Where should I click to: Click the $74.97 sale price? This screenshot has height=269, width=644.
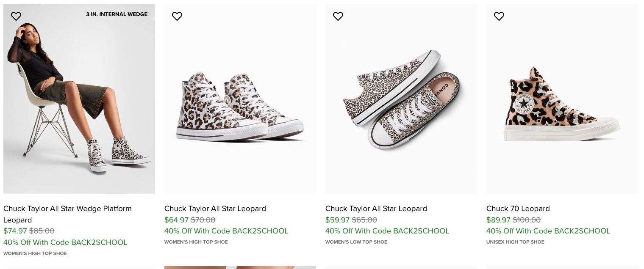tap(15, 231)
